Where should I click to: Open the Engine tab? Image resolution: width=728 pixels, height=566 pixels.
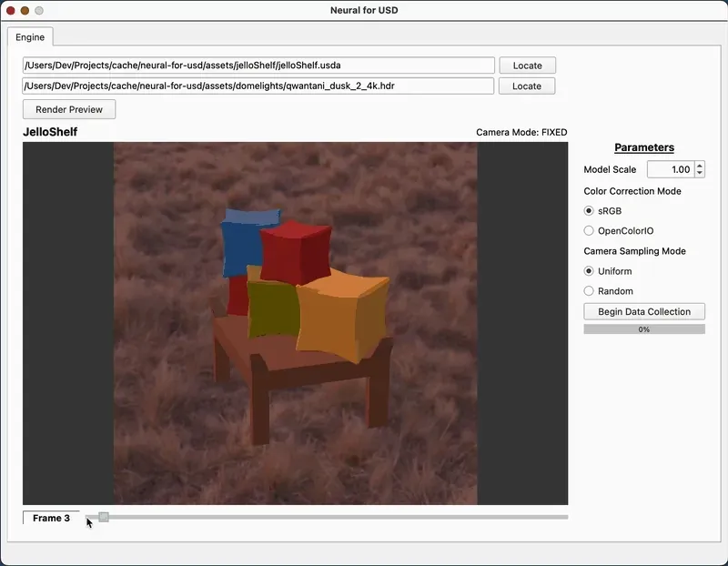tap(30, 37)
